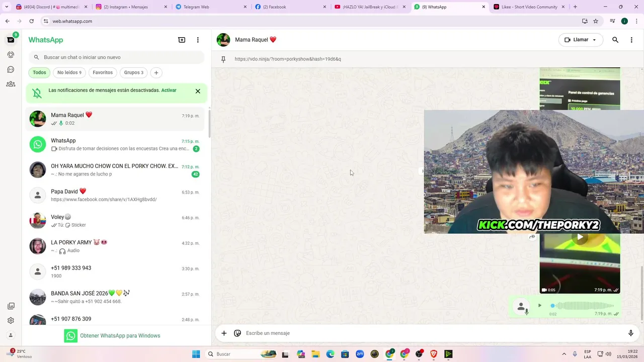The width and height of the screenshot is (644, 362).
Task: Play the voice message audio
Action: pos(540,305)
